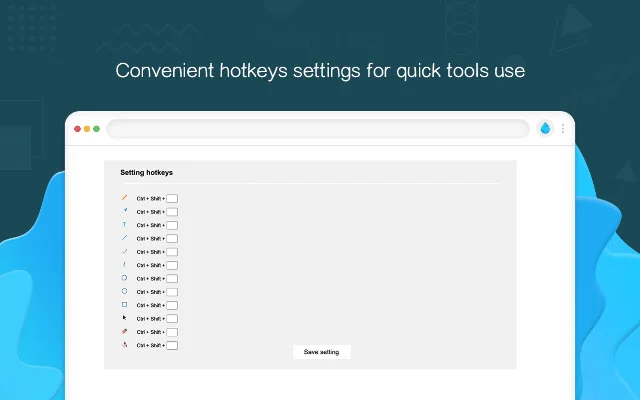640x400 pixels.
Task: Click the last tool icon below the eraser
Action: 124,344
